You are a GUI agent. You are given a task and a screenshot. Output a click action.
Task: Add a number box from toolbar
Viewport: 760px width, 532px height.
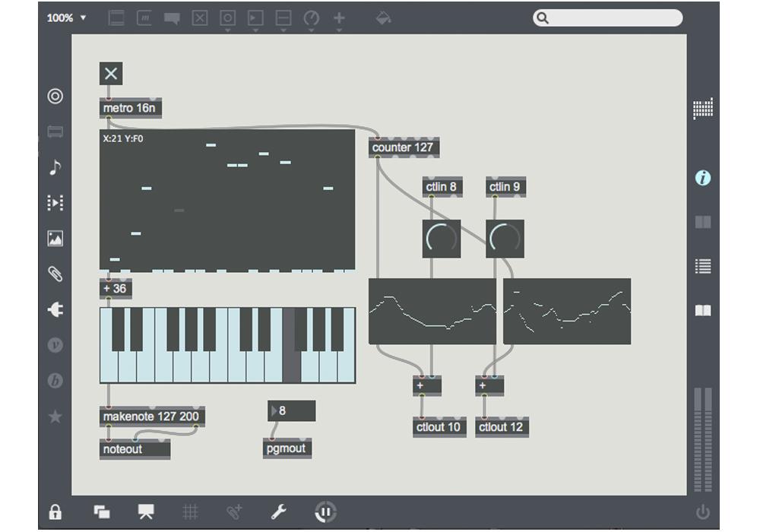(x=255, y=18)
